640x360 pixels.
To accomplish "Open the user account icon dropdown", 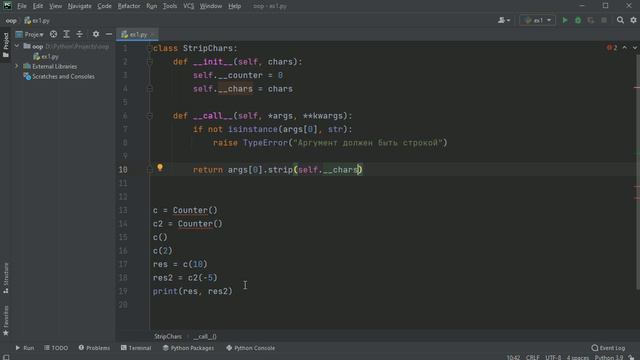I will [504, 20].
